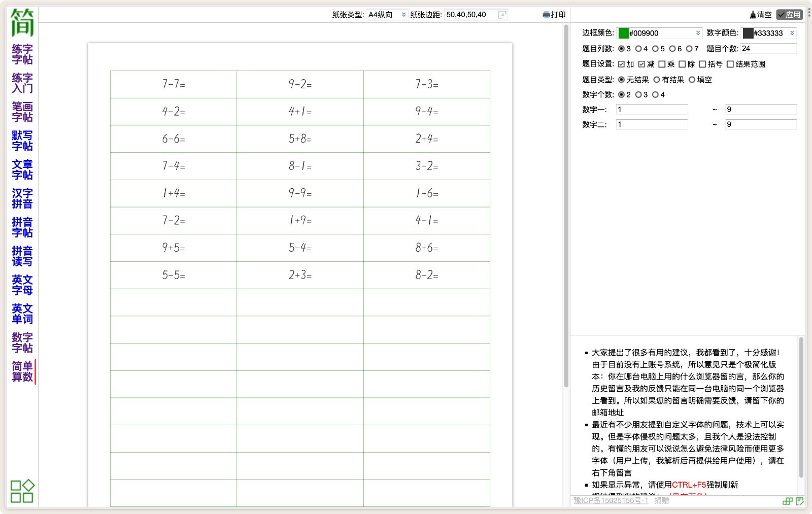Uncheck the 减 (subtract) checkbox
The width and height of the screenshot is (812, 514).
pos(641,64)
